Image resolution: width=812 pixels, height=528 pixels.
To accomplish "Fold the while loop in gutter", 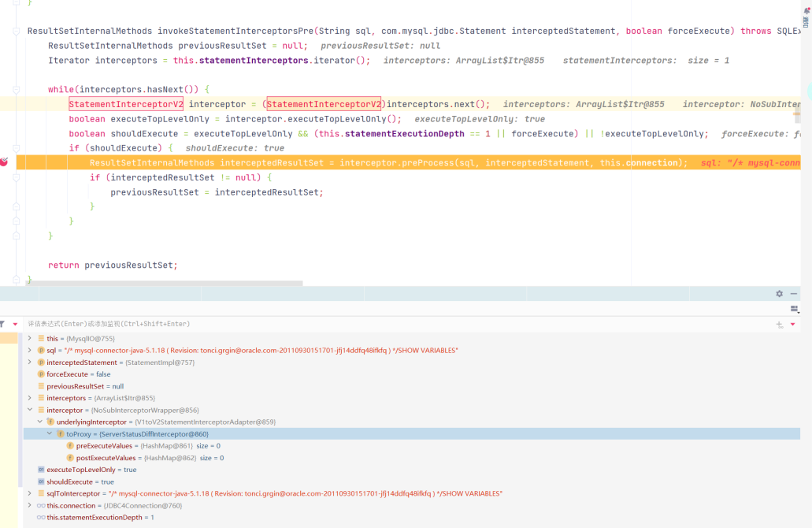I will [17, 90].
